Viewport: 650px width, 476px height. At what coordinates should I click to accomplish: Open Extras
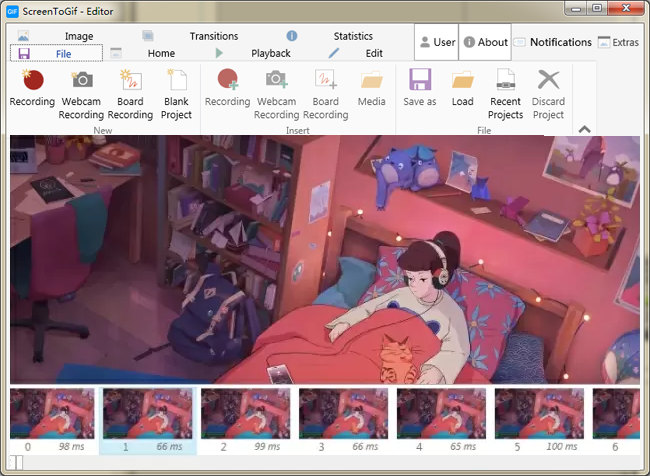(x=618, y=42)
